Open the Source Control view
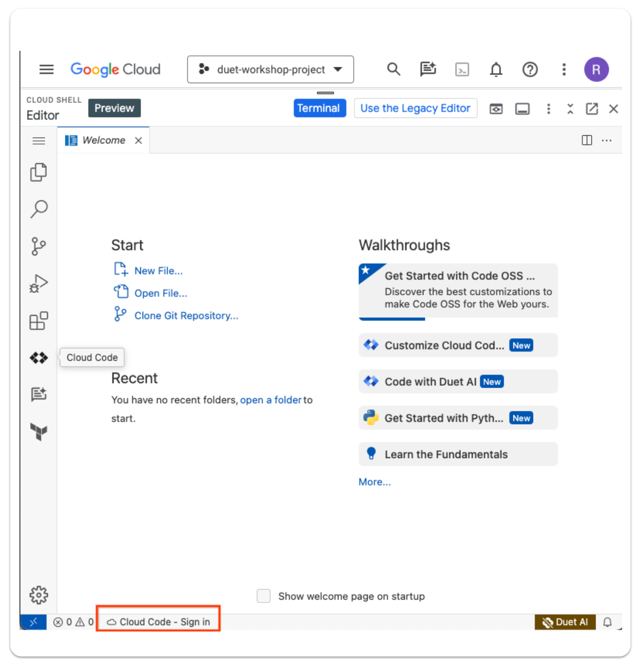644x671 pixels. [39, 246]
